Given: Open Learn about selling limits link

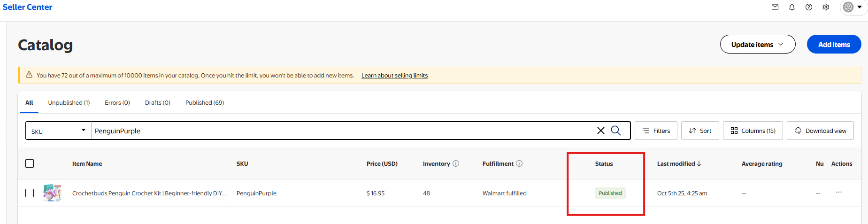Looking at the screenshot, I should tap(394, 76).
